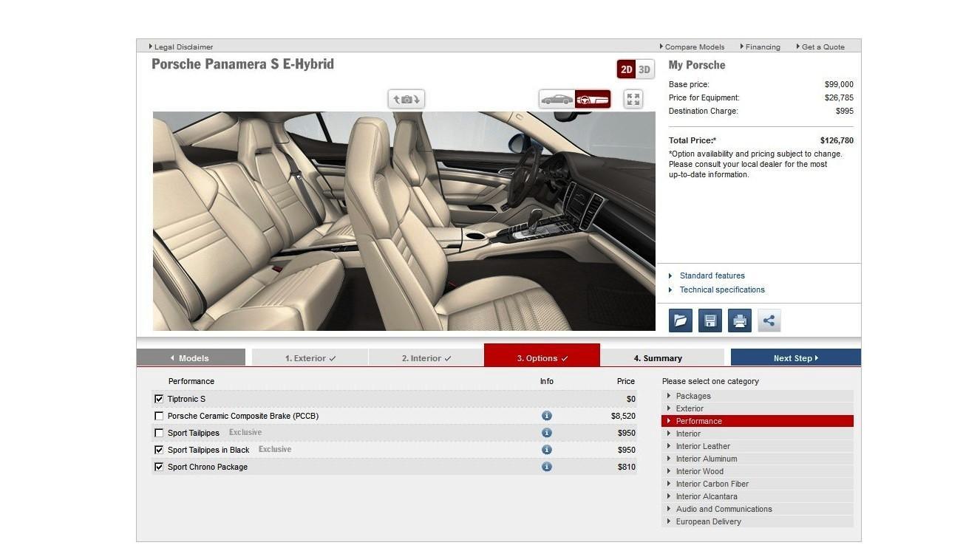
Task: Click the Next Step button
Action: [796, 357]
